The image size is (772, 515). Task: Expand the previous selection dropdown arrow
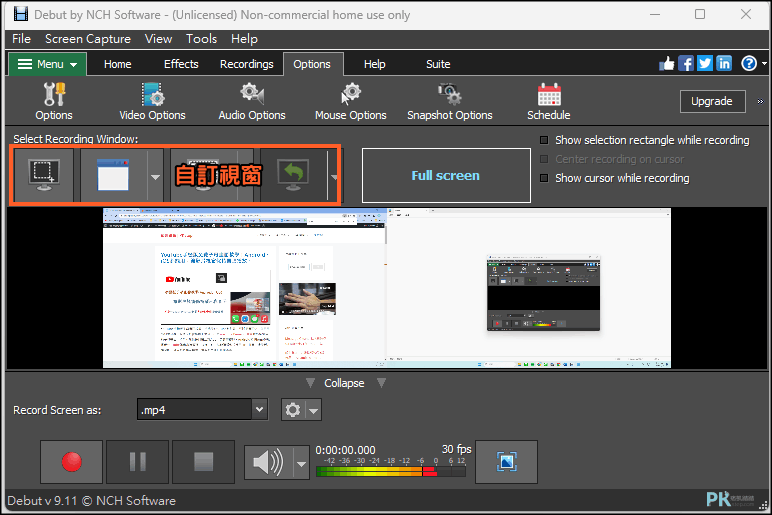334,176
